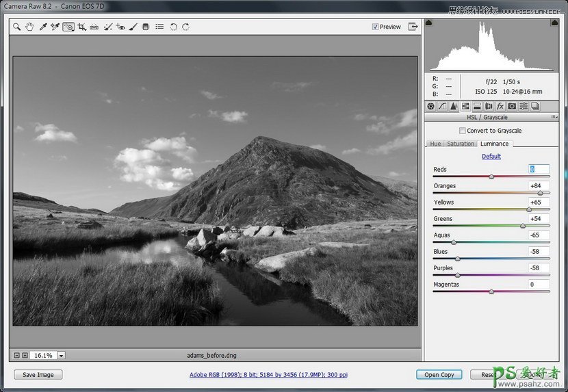Toggle the highlight clipping warning
568x392 pixels.
(x=554, y=23)
